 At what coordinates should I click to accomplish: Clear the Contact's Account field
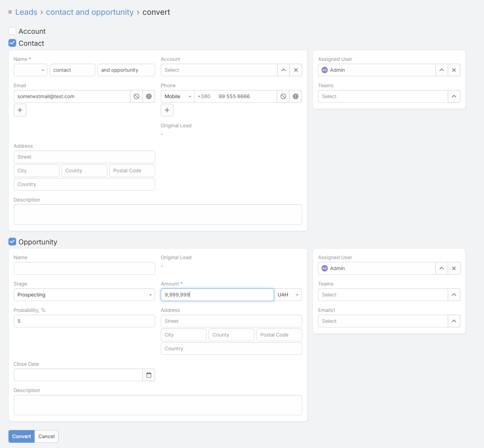pos(296,70)
